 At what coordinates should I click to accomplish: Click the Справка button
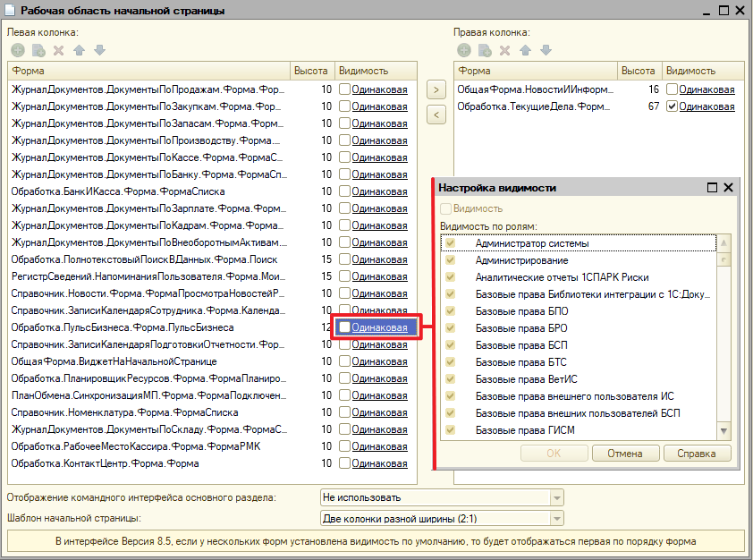(x=697, y=453)
